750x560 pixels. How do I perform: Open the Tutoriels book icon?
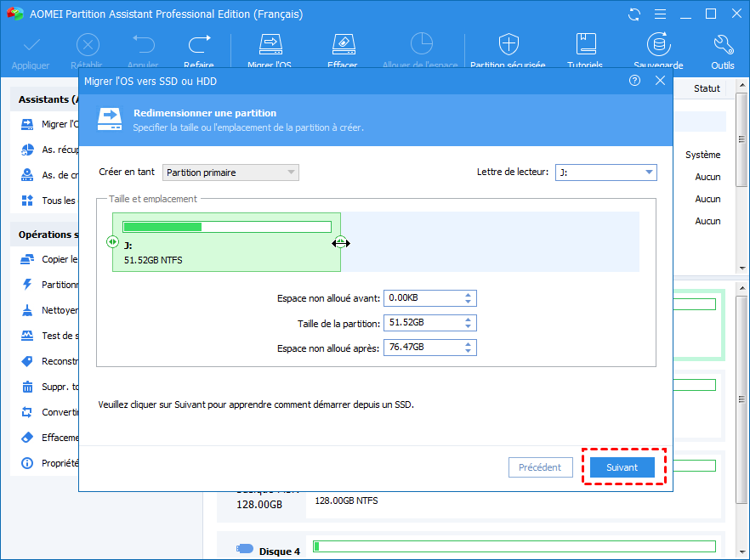[x=585, y=45]
